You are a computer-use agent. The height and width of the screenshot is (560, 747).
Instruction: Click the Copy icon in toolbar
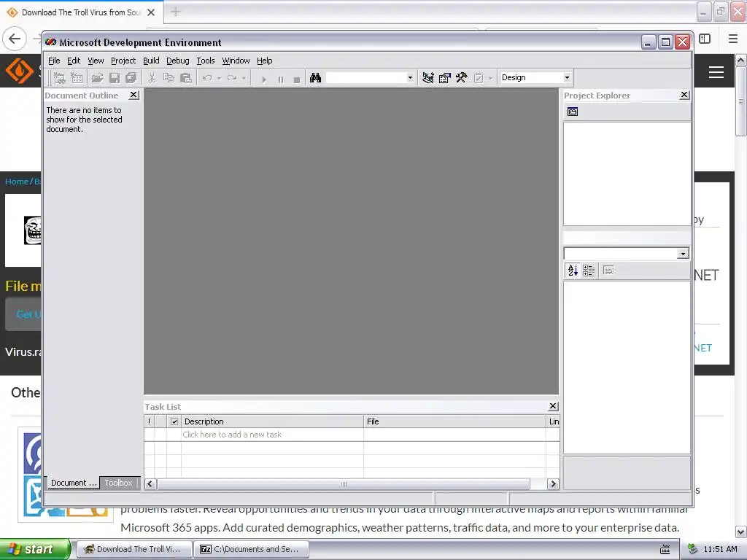[x=169, y=78]
